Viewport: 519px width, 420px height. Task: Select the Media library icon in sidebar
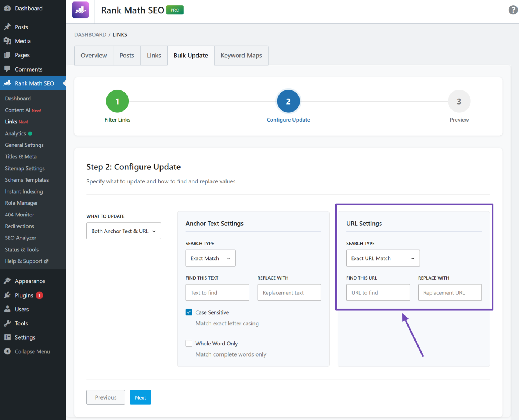[7, 41]
